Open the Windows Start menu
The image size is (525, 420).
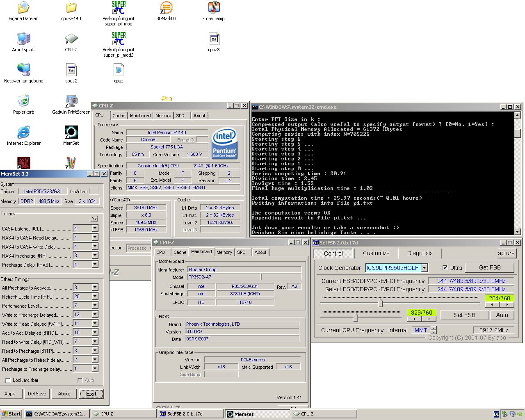(11, 414)
